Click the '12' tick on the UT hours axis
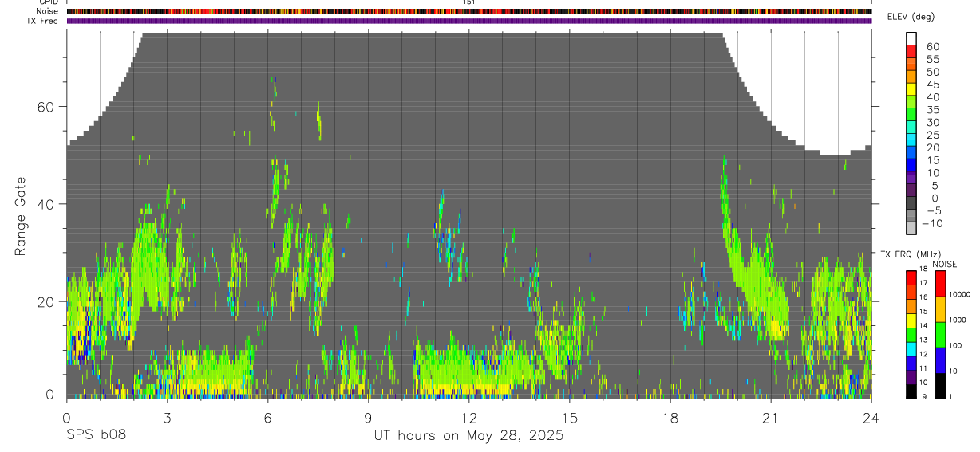Image resolution: width=980 pixels, height=452 pixels. click(x=469, y=417)
